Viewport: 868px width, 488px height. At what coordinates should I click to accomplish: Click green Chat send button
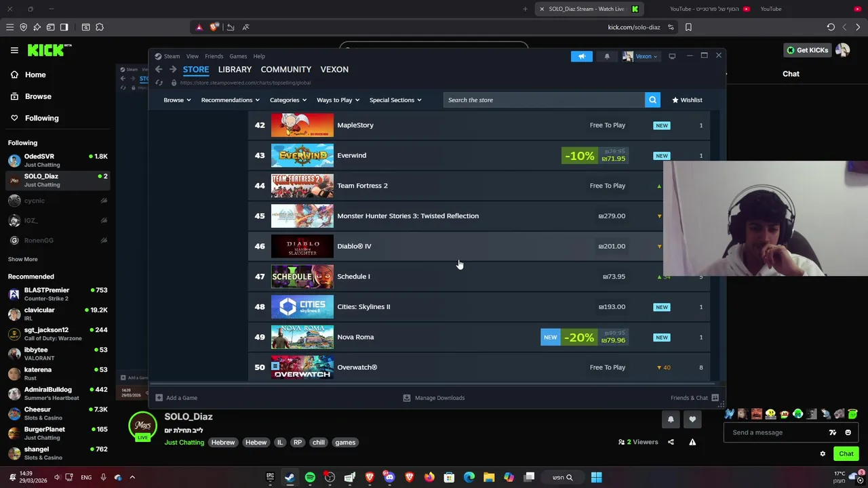point(846,453)
